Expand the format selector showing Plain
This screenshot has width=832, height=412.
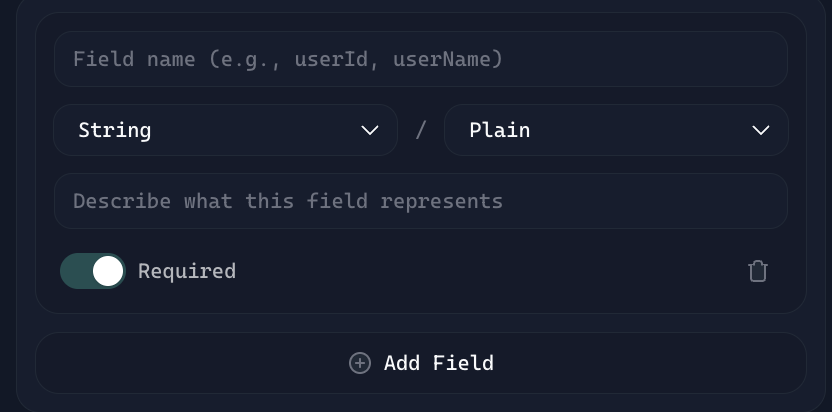615,131
